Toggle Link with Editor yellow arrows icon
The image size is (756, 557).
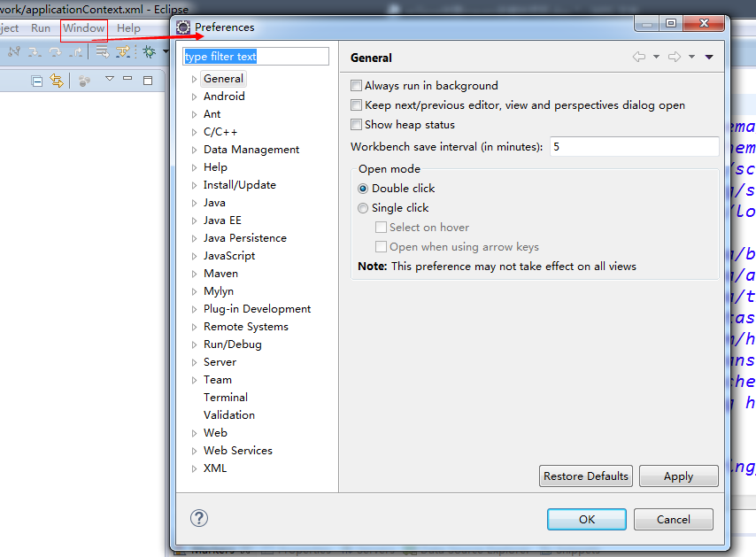pos(57,81)
